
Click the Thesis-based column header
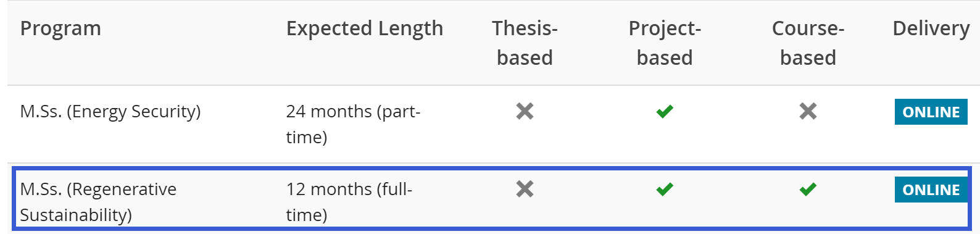(525, 43)
